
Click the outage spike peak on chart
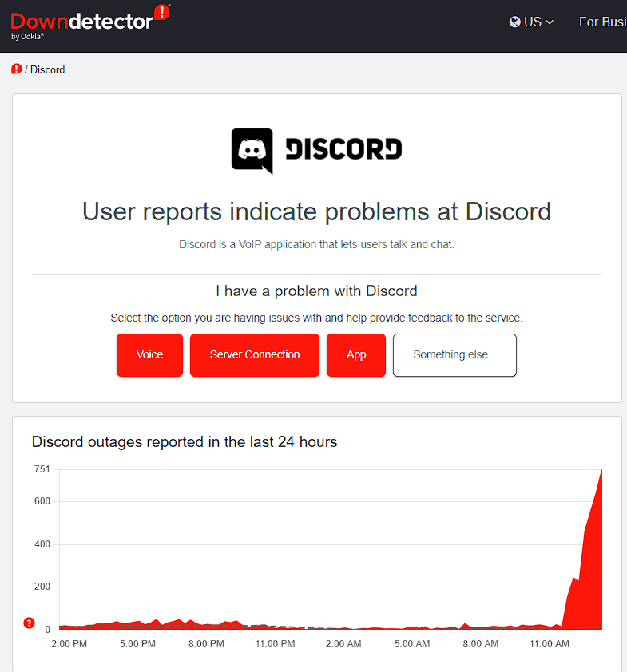tap(601, 471)
